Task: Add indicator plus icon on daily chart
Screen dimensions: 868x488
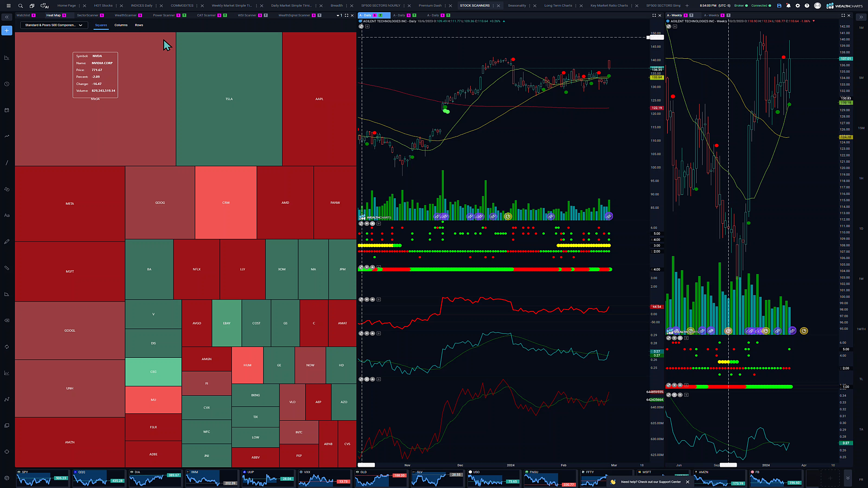Action: (x=367, y=27)
